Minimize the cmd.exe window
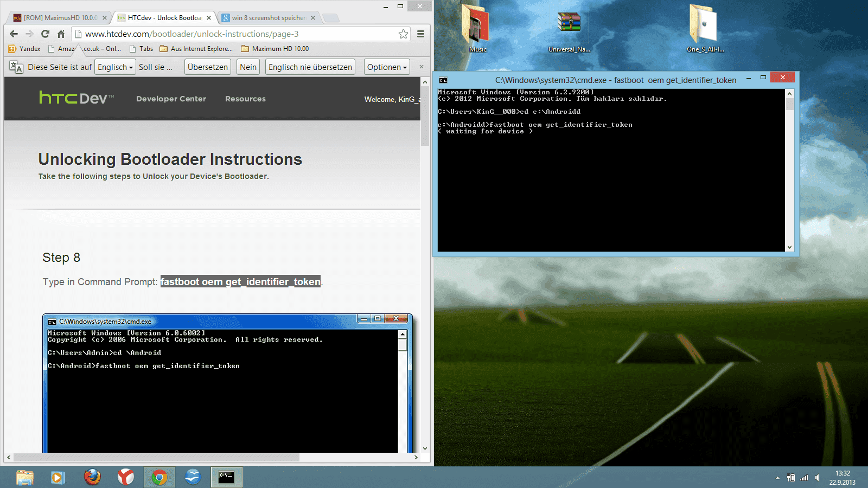 pyautogui.click(x=748, y=78)
